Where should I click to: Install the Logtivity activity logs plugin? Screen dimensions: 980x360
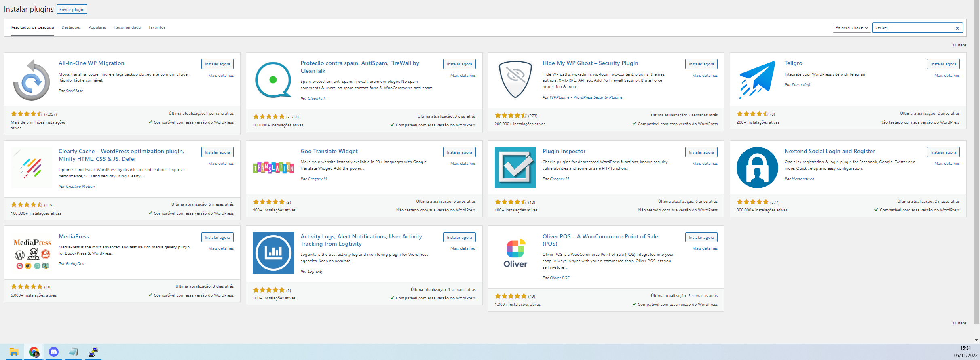(x=459, y=237)
